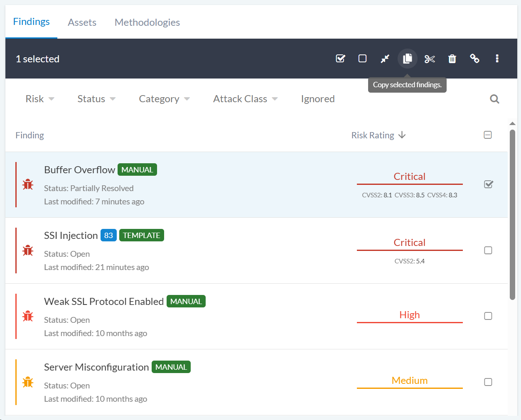Switch to the Assets tab
The width and height of the screenshot is (521, 420).
(x=82, y=22)
